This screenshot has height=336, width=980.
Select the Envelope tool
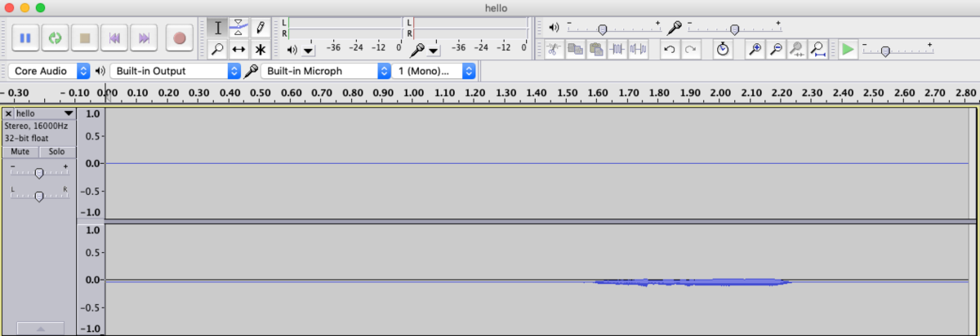pos(238,27)
